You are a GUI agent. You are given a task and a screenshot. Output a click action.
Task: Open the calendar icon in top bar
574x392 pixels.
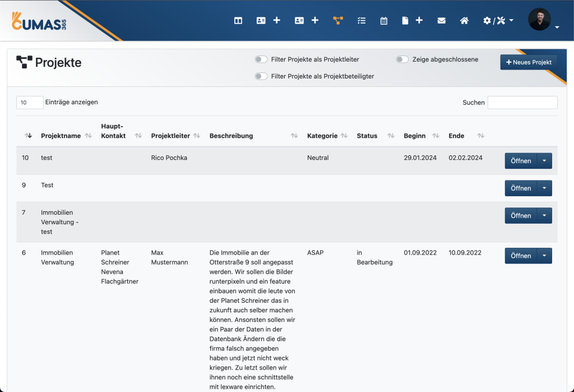384,21
